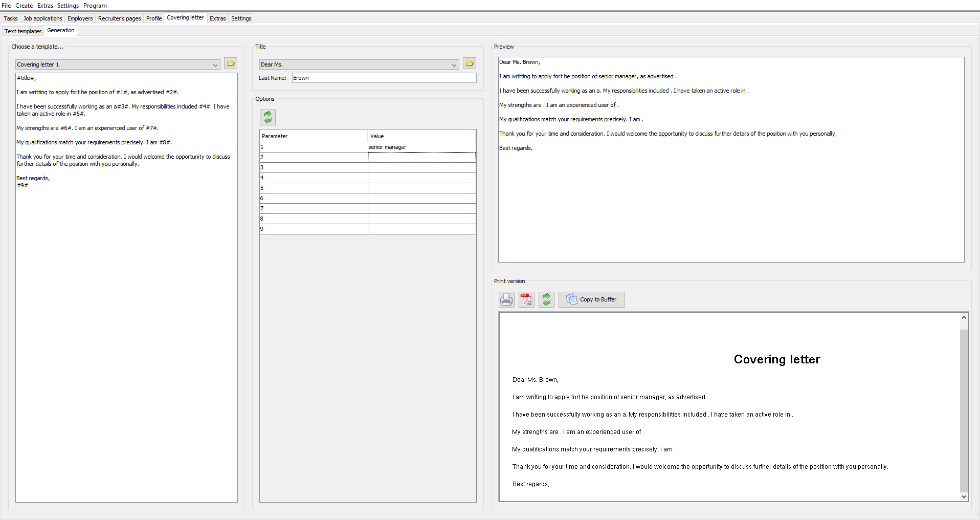Select value cell with 'senior manager'

(422, 147)
